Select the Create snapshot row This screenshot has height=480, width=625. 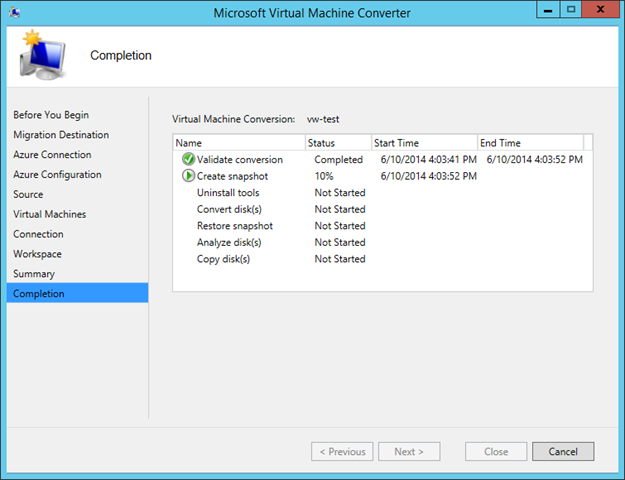pyautogui.click(x=383, y=176)
